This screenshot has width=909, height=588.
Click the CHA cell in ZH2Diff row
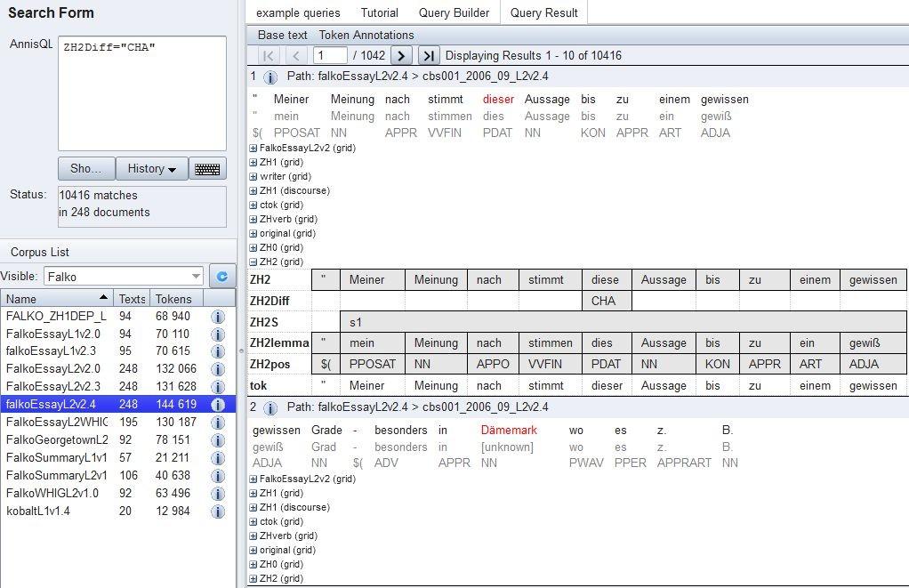click(607, 301)
